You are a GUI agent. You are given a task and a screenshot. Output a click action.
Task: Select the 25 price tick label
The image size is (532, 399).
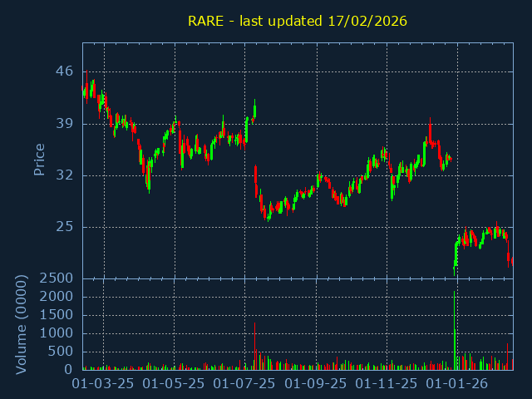[x=64, y=227]
